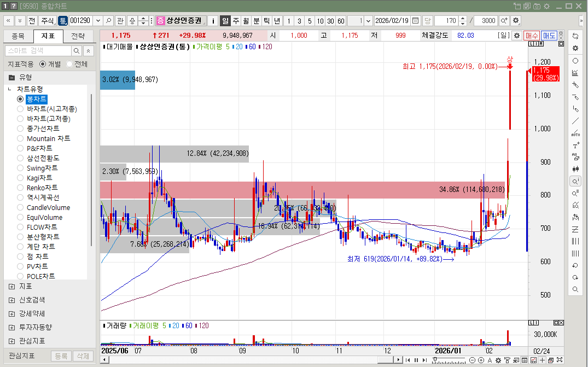Open chart environment gear in bottom bar
The width and height of the screenshot is (588, 367).
click(x=498, y=360)
